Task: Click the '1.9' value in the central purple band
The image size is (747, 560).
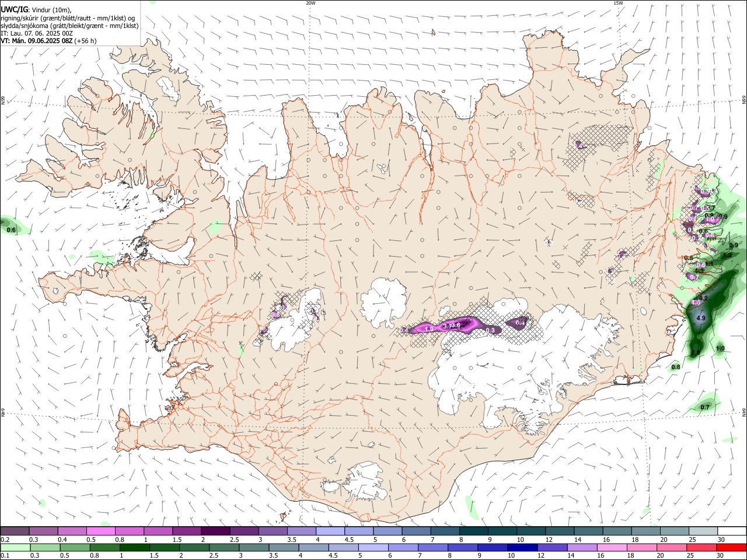Action: [429, 330]
